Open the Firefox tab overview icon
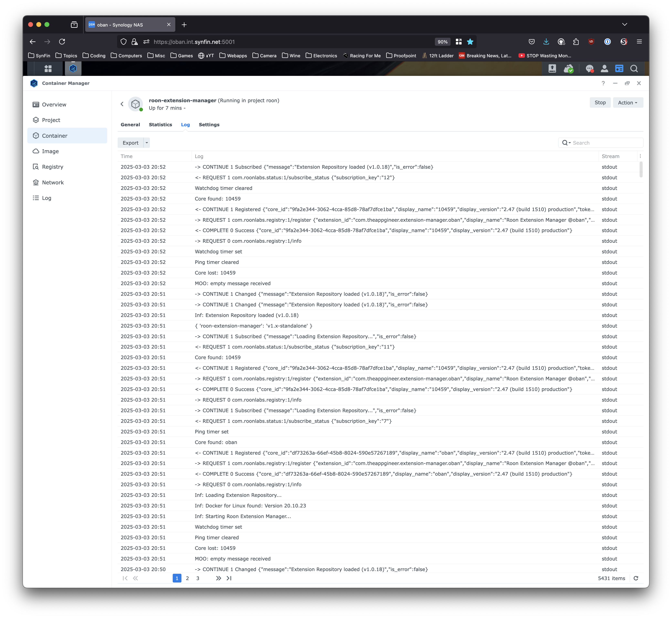Screen dimensions: 672x618 (x=74, y=25)
